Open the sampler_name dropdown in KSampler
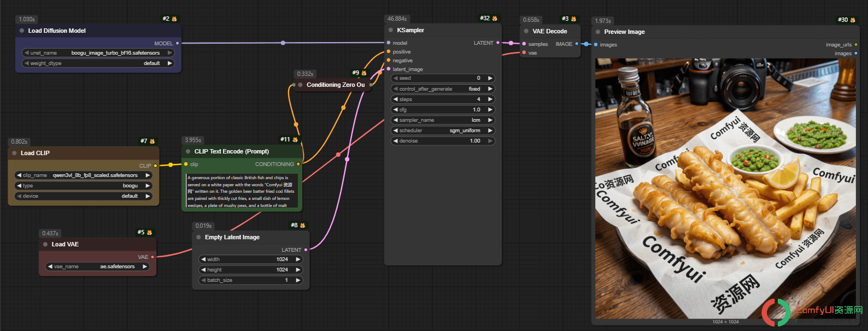Image resolution: width=868 pixels, height=331 pixels. pyautogui.click(x=443, y=120)
